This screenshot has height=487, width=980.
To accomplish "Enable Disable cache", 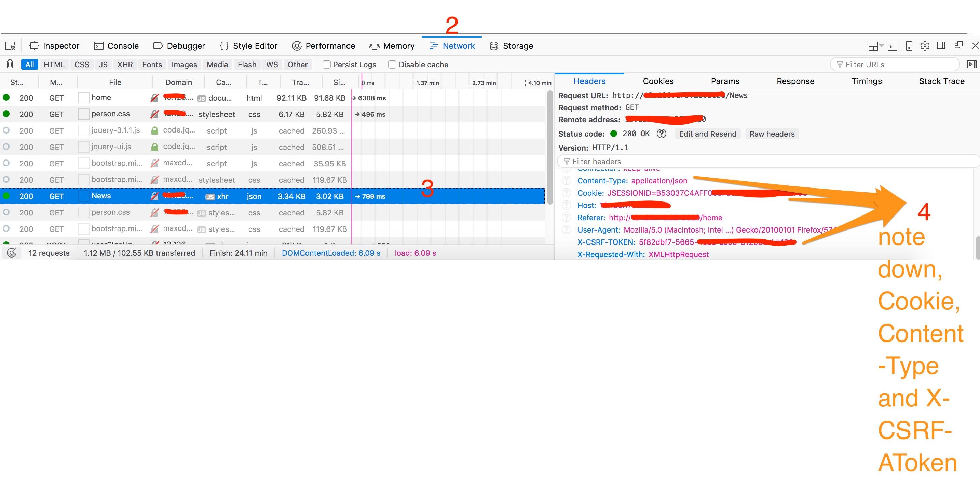I will (x=392, y=64).
